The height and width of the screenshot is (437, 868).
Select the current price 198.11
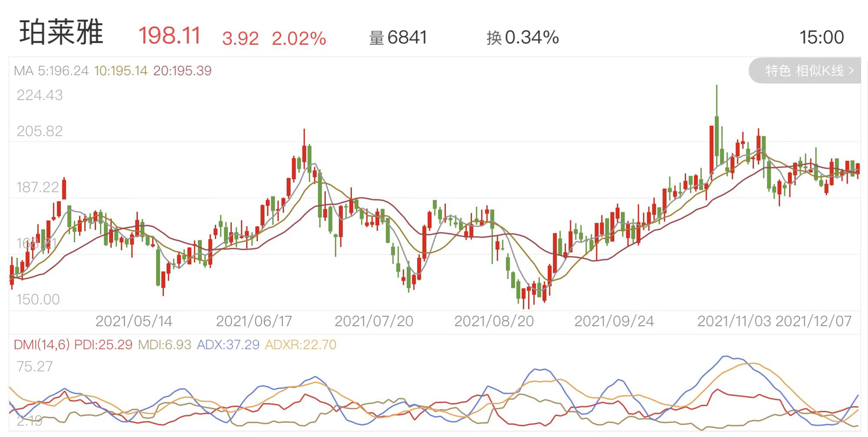click(x=170, y=36)
